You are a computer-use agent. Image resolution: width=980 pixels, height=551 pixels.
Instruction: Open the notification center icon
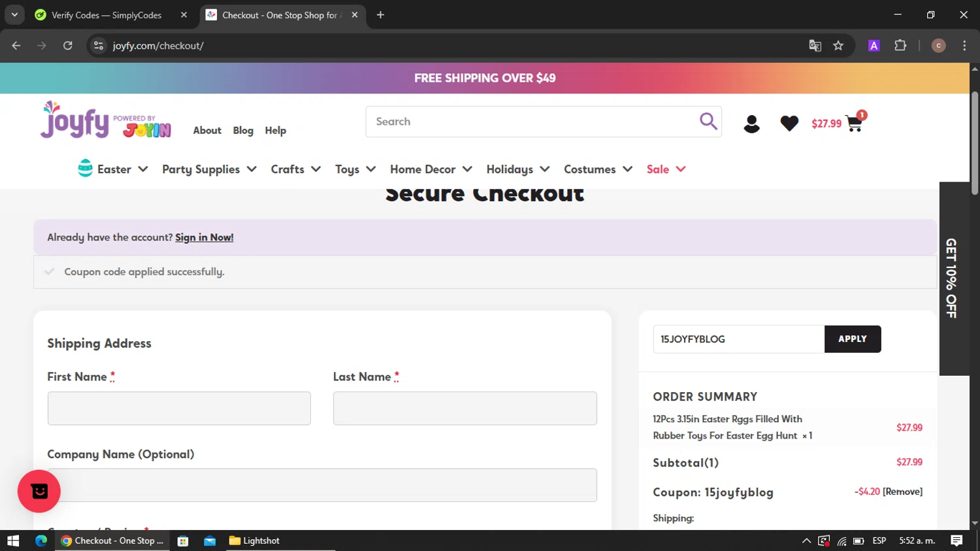956,541
